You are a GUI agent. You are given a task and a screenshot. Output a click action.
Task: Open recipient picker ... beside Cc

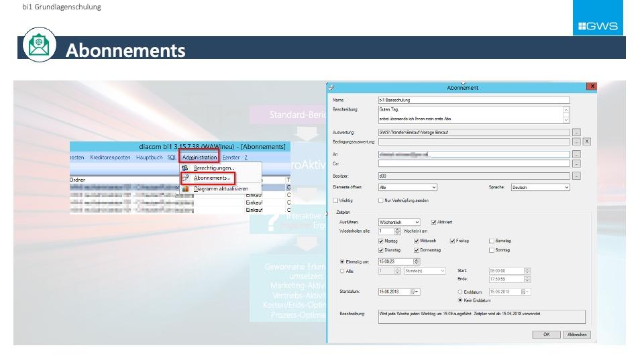click(x=576, y=164)
